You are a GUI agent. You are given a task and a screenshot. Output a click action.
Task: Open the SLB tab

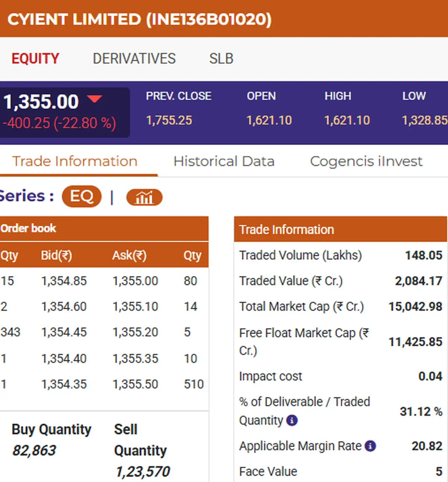221,59
